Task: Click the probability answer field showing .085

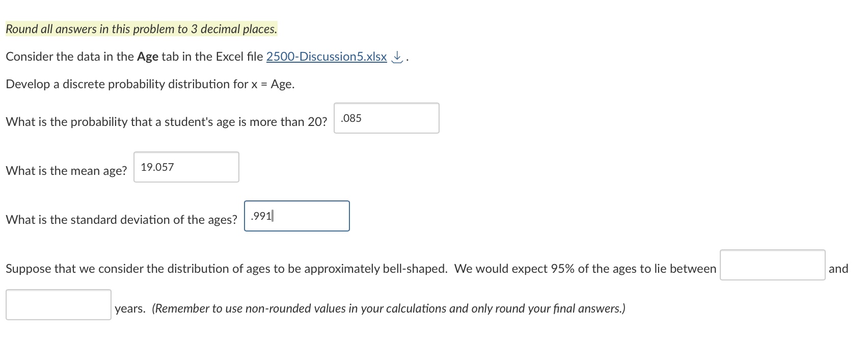Action: pyautogui.click(x=386, y=118)
